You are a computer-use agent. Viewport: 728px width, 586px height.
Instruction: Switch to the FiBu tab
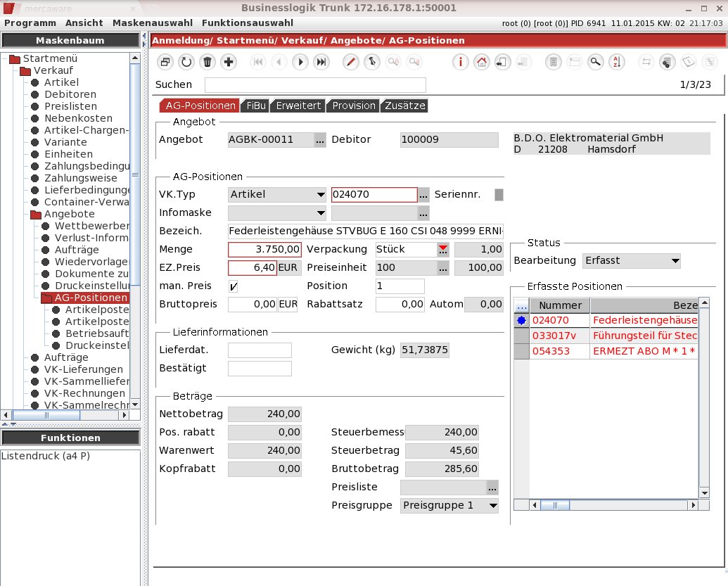pyautogui.click(x=256, y=106)
